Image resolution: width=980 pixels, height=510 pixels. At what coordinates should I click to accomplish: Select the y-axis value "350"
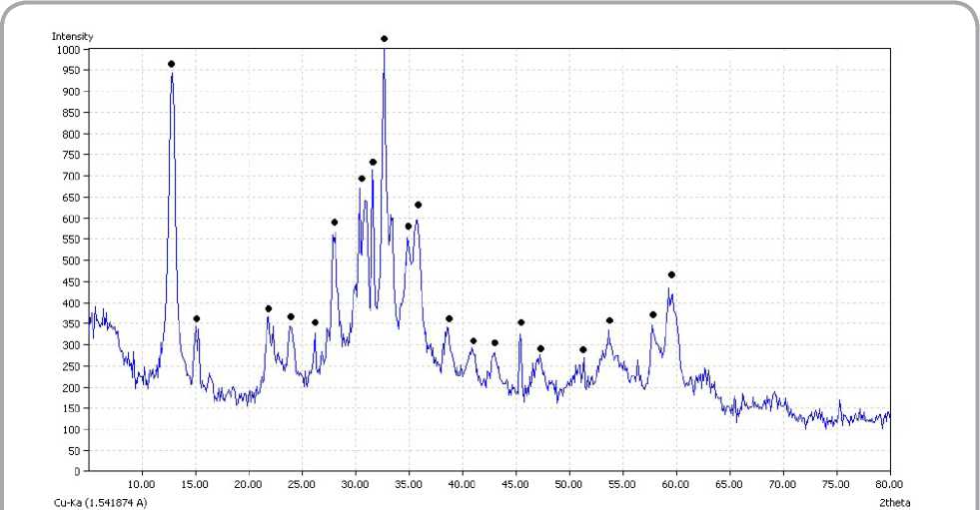[x=71, y=324]
